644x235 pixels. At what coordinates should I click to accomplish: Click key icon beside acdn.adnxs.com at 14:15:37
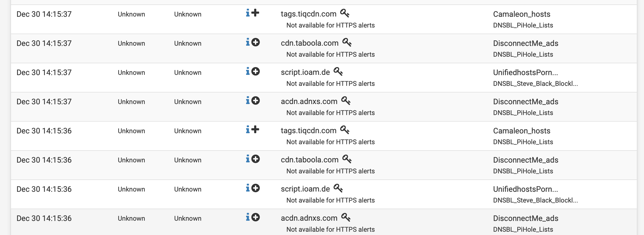point(346,101)
